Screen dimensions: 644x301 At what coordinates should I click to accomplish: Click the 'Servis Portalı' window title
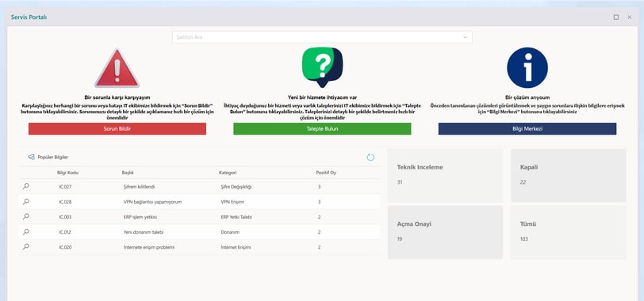coord(29,17)
